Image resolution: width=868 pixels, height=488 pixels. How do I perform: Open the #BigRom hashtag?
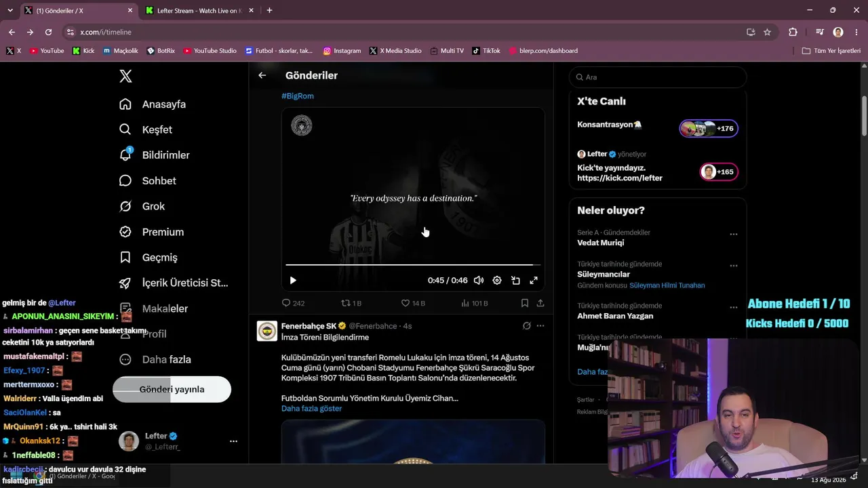(298, 96)
